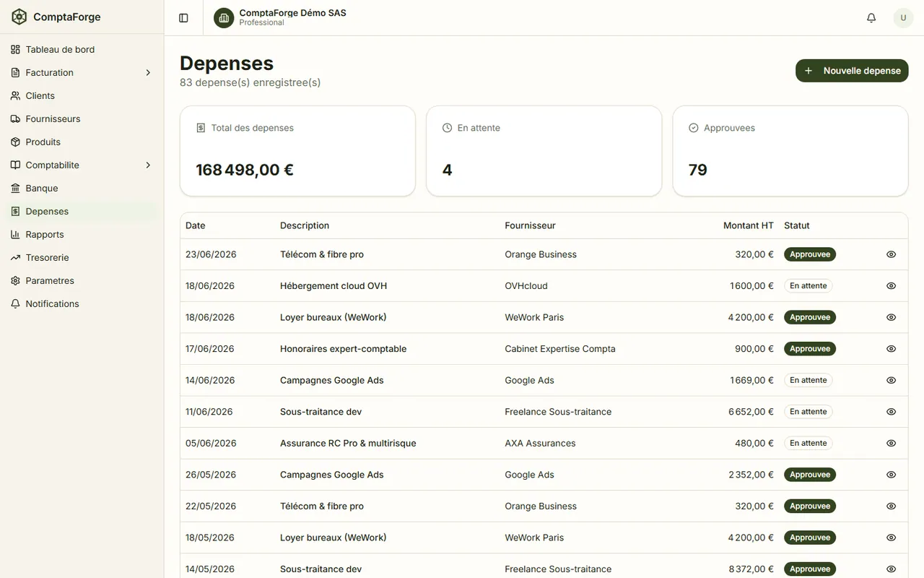Click the Parametres gear icon

pyautogui.click(x=16, y=280)
